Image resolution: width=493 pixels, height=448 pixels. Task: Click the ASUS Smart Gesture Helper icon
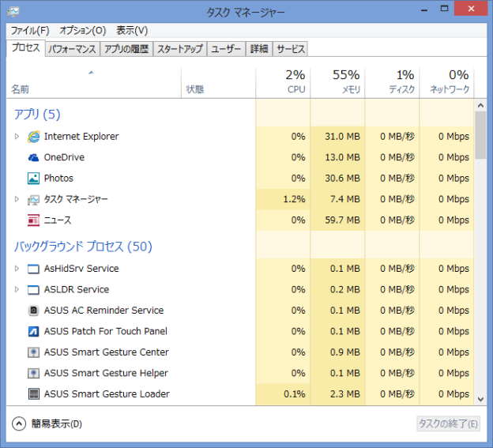(34, 373)
